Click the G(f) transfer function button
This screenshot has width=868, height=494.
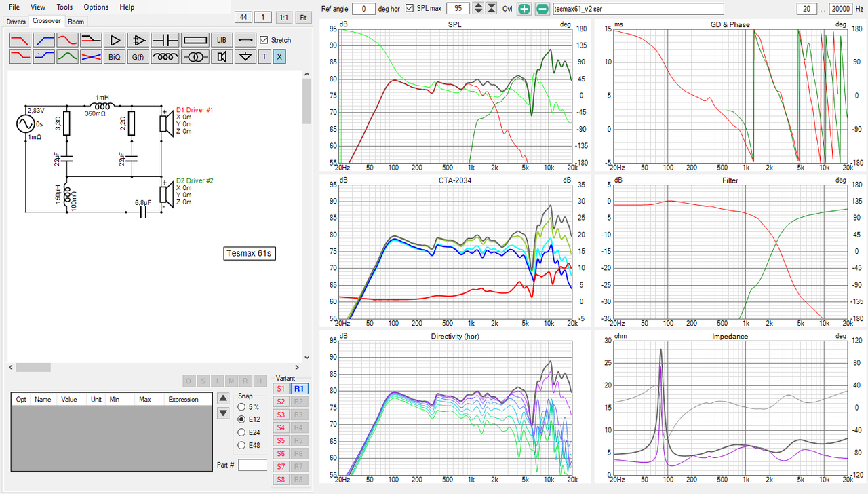click(138, 57)
